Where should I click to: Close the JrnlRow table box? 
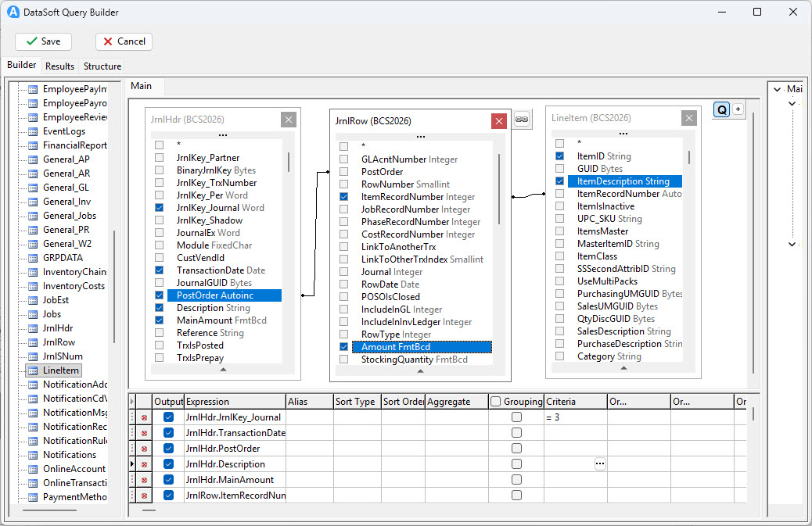tap(498, 120)
